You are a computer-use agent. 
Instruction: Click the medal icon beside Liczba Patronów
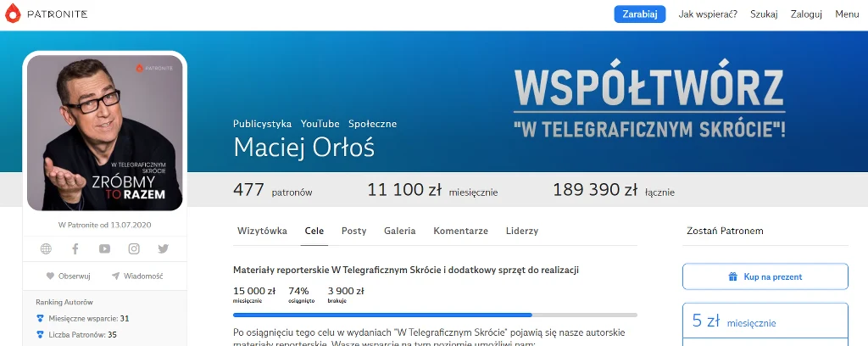pyautogui.click(x=39, y=335)
